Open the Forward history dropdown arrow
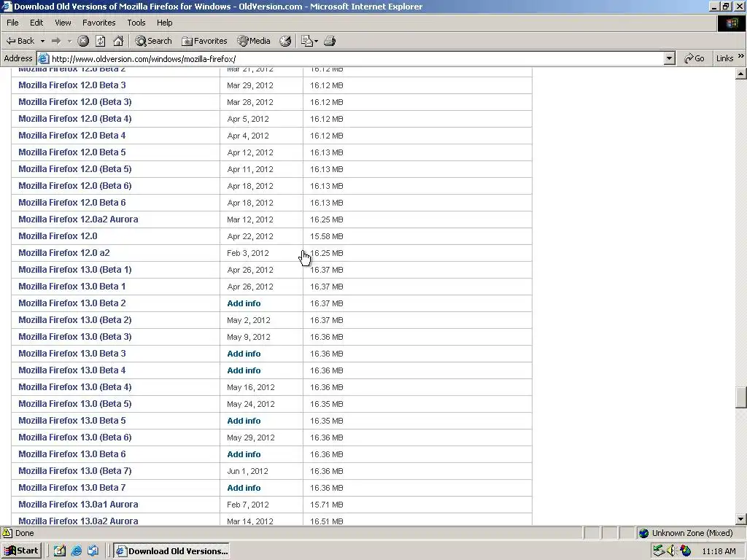The width and height of the screenshot is (747, 560). (69, 41)
